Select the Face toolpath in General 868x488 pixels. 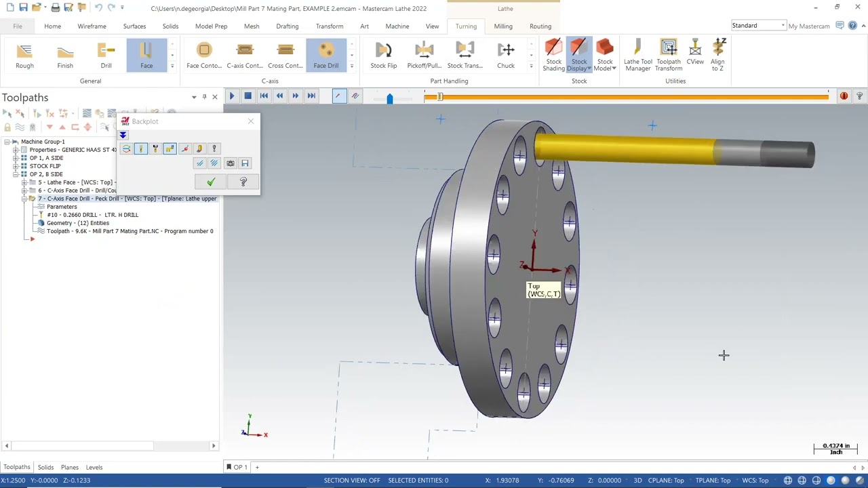tap(146, 56)
